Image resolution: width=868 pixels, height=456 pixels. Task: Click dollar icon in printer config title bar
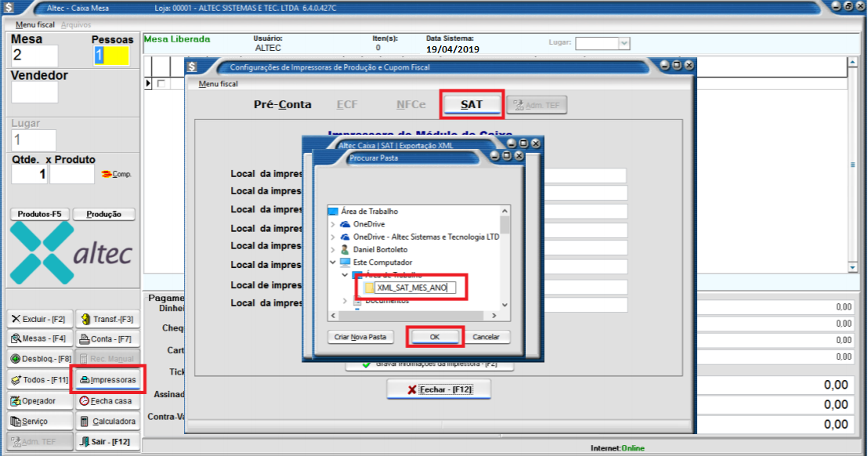(192, 67)
